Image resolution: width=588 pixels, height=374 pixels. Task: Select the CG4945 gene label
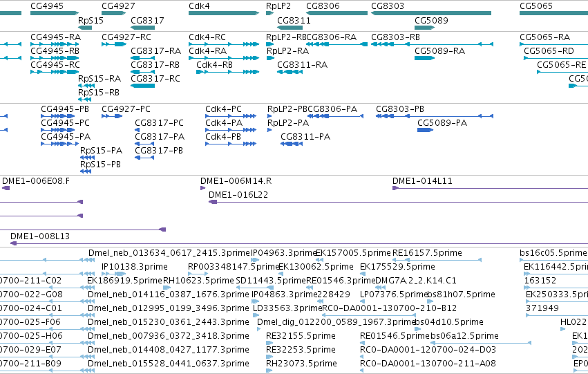[47, 6]
